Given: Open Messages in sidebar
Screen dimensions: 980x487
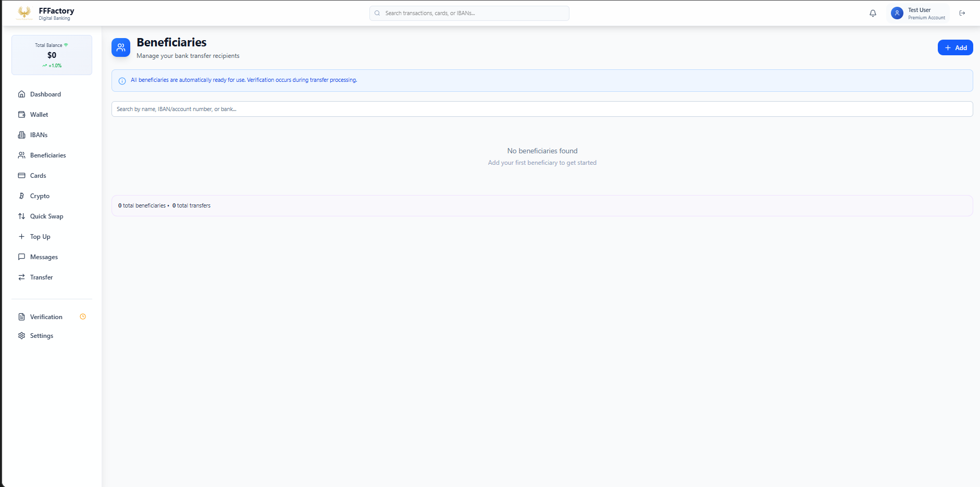Looking at the screenshot, I should (44, 257).
